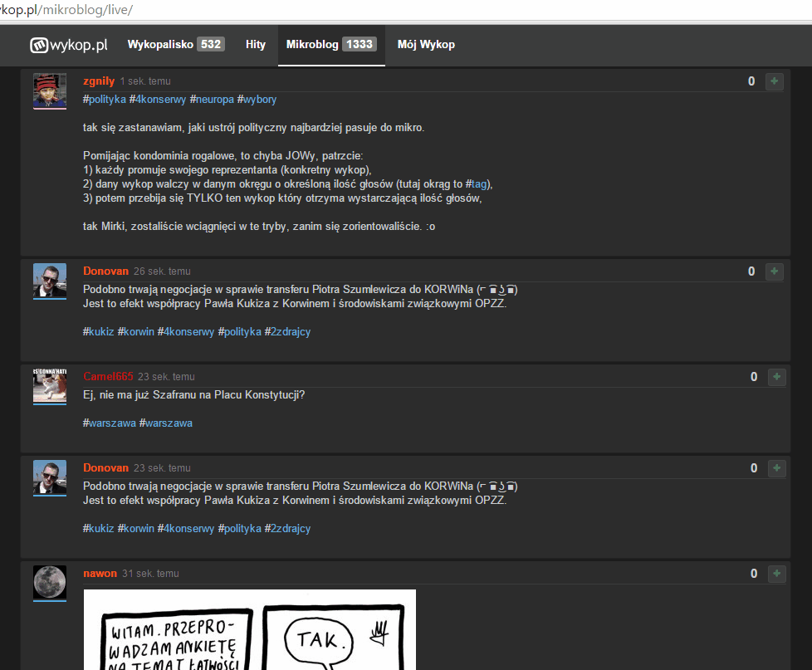This screenshot has height=670, width=812.
Task: Open Donovan's avatar on 26 sek. post
Action: point(50,281)
